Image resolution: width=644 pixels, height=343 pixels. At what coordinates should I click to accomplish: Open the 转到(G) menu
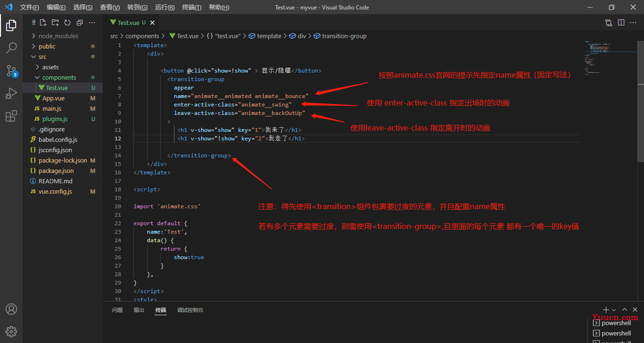click(137, 8)
